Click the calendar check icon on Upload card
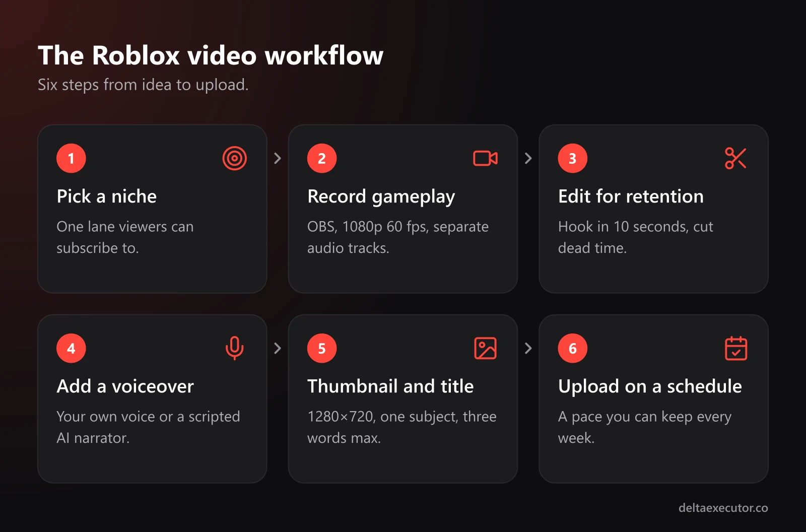Screen dimensions: 806x532 pos(736,348)
